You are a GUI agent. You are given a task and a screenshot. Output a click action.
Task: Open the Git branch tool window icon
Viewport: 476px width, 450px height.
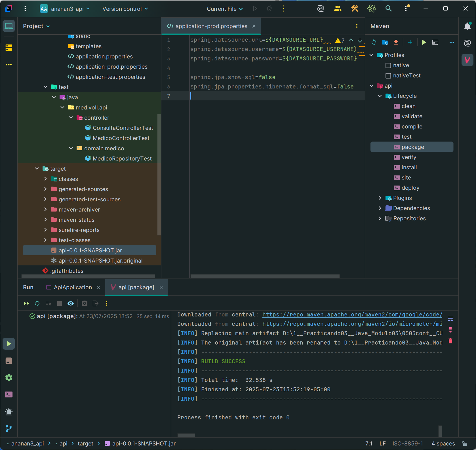pos(9,428)
